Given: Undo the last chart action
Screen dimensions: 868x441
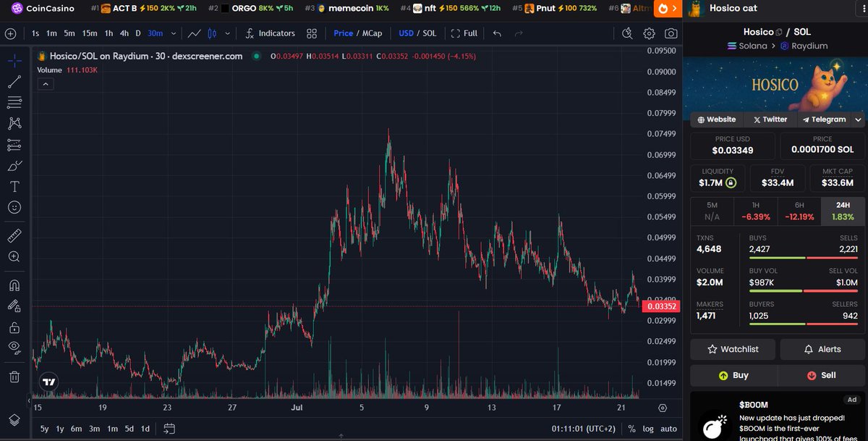Looking at the screenshot, I should click(497, 33).
